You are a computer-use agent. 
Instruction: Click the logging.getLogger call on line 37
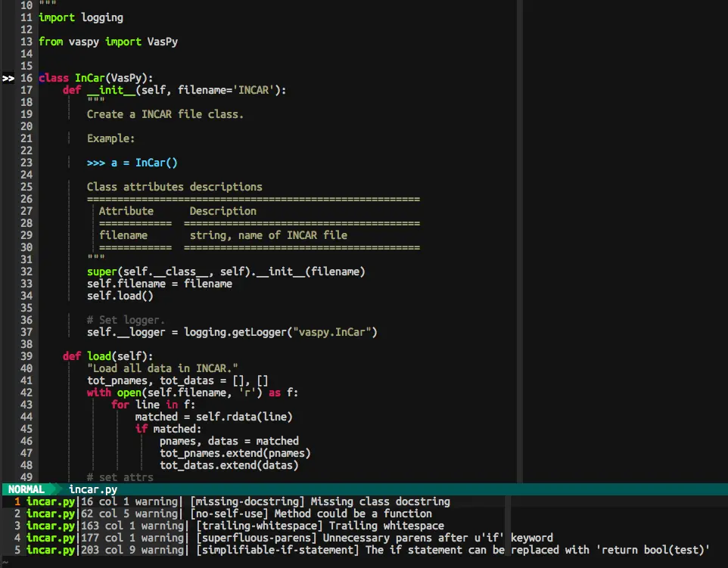281,332
